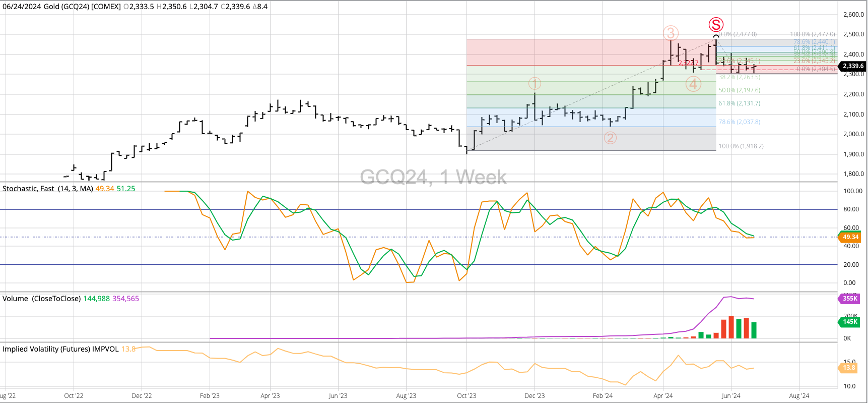
Task: Click the Implied Volatility (Futures) IMPVOL label
Action: click(60, 349)
